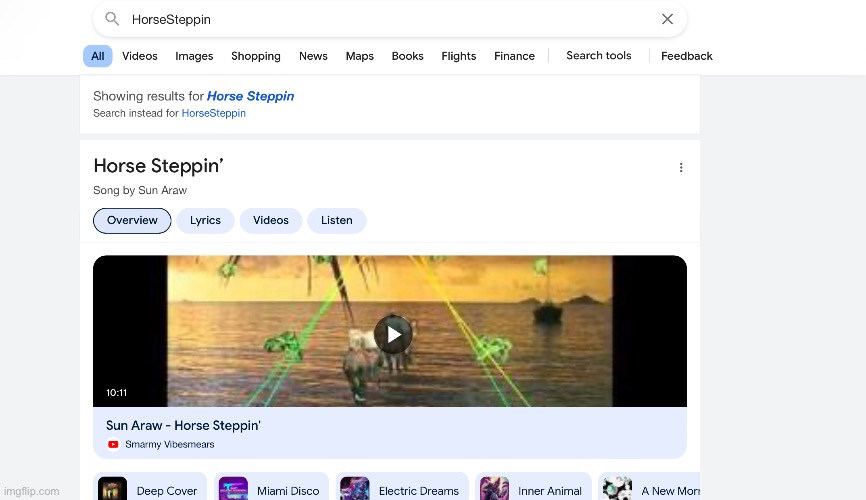Play the Sun Araw video

click(392, 335)
